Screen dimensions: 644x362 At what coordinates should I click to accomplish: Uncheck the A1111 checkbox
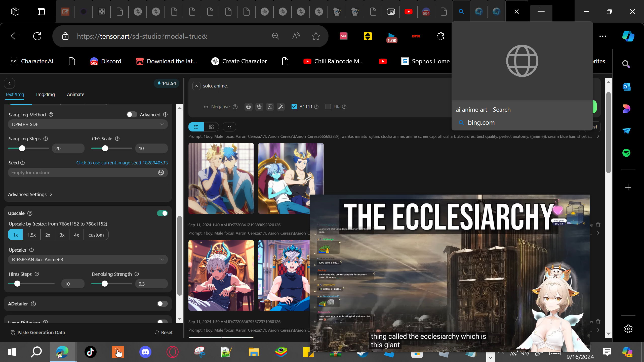click(x=294, y=107)
